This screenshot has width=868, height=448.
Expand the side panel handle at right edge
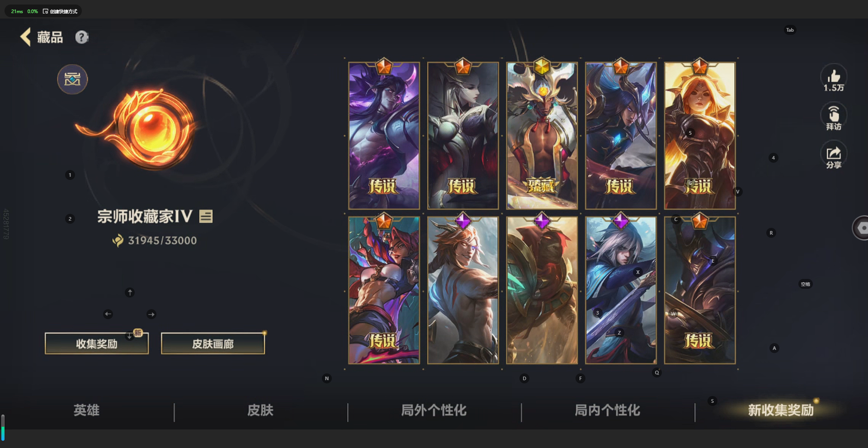pyautogui.click(x=860, y=228)
